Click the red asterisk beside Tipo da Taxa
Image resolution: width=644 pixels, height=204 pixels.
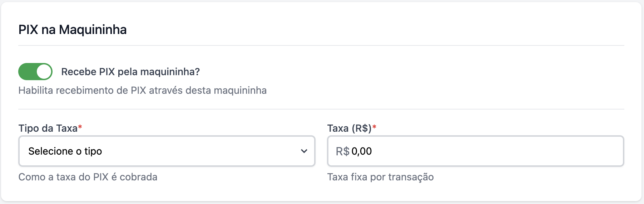tap(80, 127)
